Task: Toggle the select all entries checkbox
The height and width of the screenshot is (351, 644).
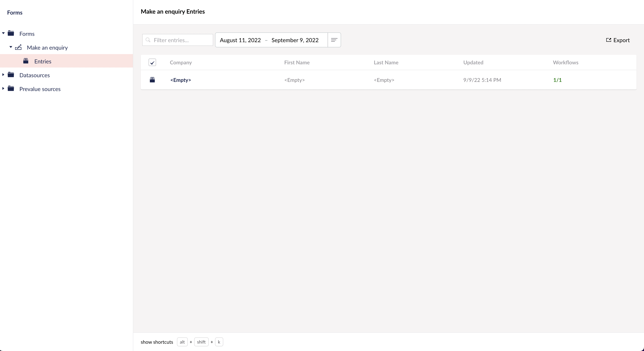Action: click(x=152, y=62)
